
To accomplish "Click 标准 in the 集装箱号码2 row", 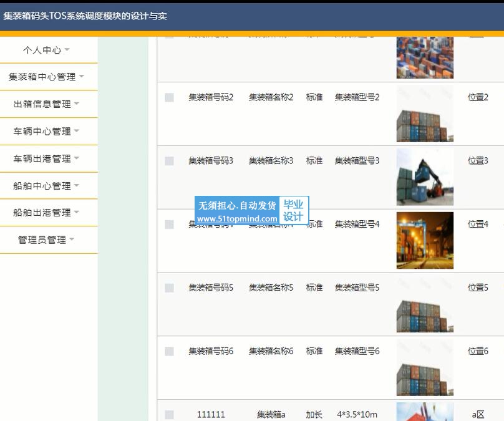I will point(314,97).
